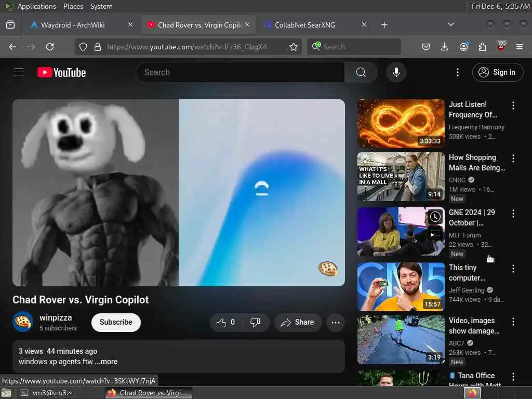This screenshot has width=532, height=399.
Task: Open tracking protection shield icon
Action: click(83, 47)
